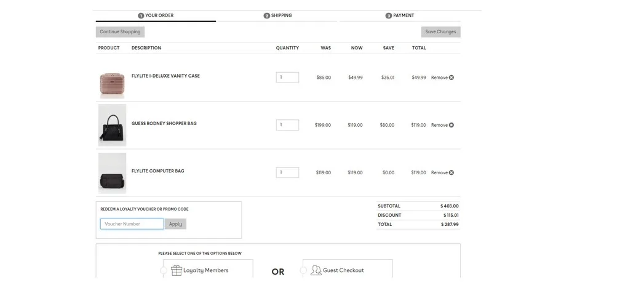The image size is (644, 282).
Task: Edit quantity for the Vanity Case
Action: tap(287, 78)
